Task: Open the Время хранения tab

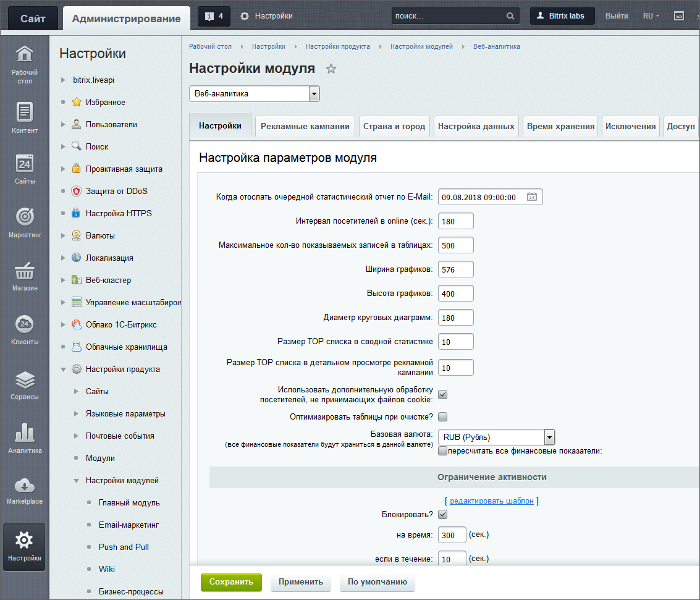Action: coord(560,126)
